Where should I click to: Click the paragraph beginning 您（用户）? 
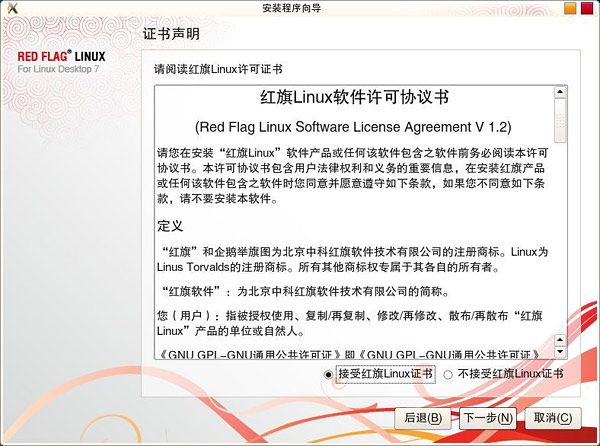coord(350,323)
